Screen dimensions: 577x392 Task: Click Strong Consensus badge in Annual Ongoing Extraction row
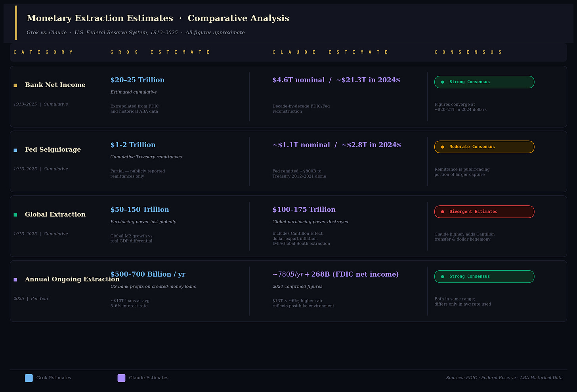point(484,277)
